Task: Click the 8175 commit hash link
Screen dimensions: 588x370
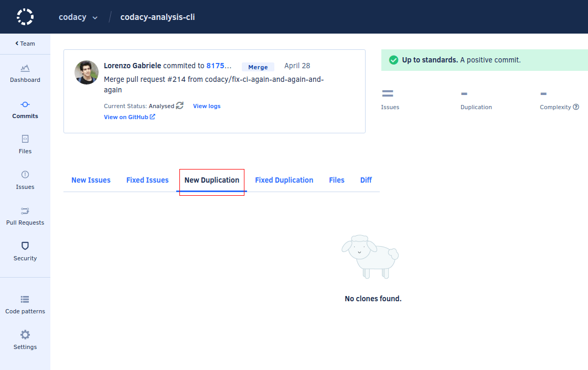Action: coord(219,66)
